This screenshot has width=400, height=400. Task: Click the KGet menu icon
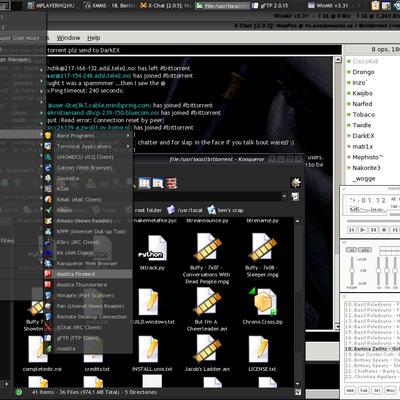click(48, 189)
